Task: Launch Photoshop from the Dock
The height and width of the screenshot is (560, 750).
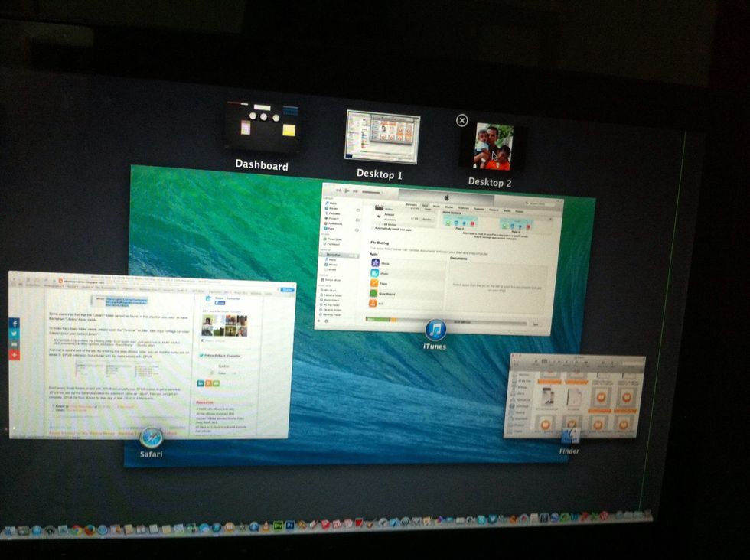Action: [290, 525]
